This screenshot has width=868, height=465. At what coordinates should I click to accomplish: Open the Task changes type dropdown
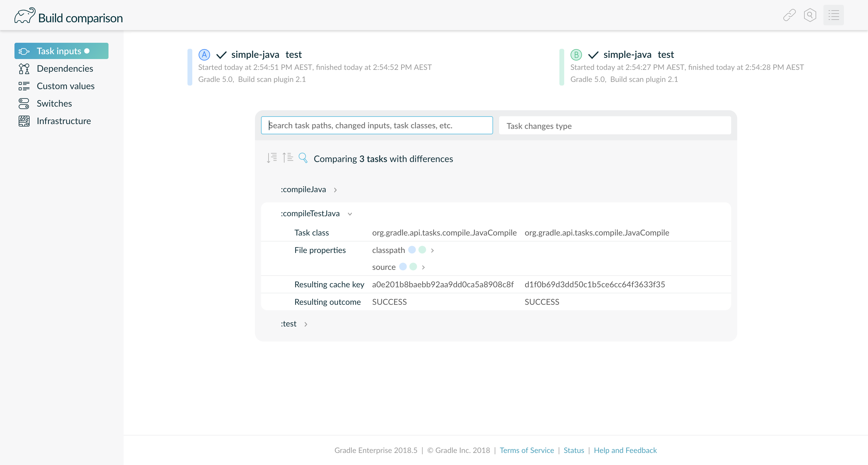tap(615, 126)
